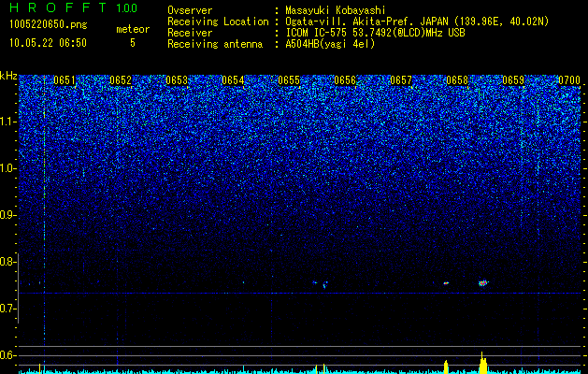
Task: Click the 0657 time marker
Action: coord(401,80)
